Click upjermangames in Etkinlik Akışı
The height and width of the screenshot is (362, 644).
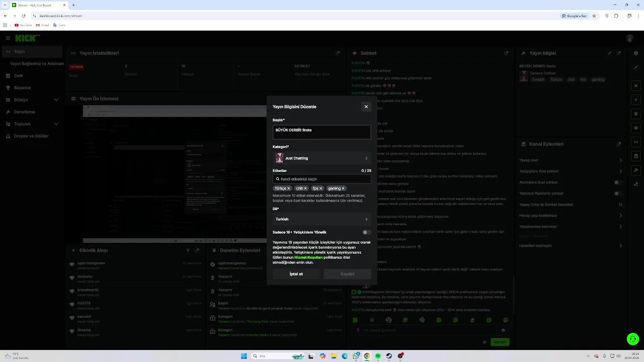pos(91,263)
